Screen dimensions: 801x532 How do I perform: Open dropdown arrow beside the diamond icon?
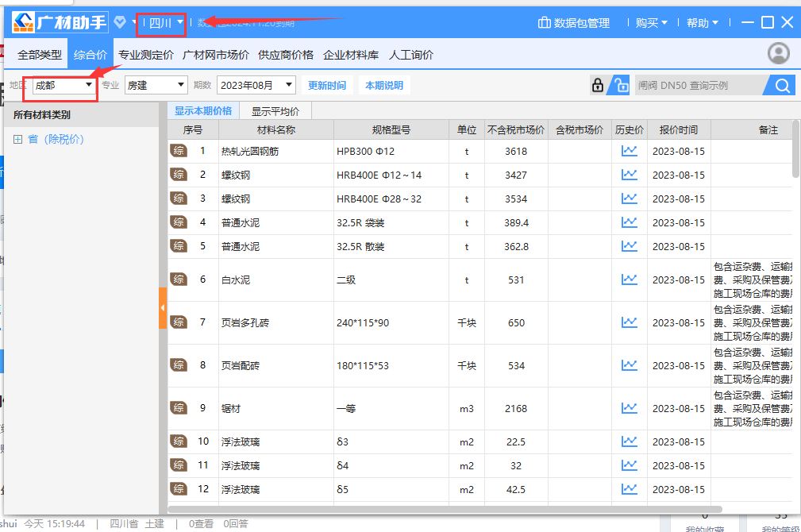pyautogui.click(x=134, y=22)
